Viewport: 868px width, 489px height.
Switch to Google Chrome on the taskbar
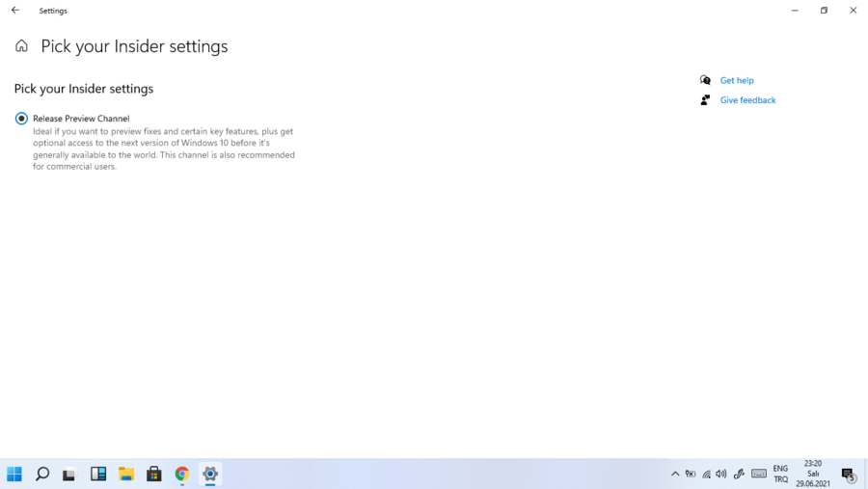(182, 474)
